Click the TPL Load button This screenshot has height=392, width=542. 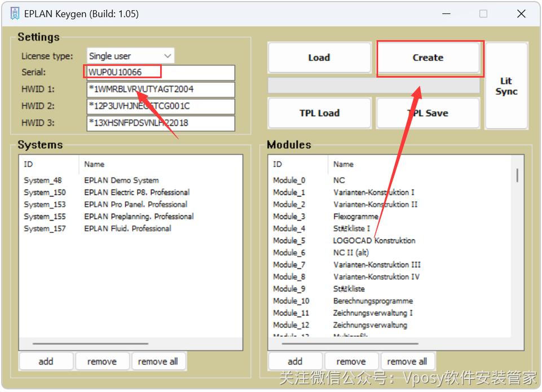(319, 113)
